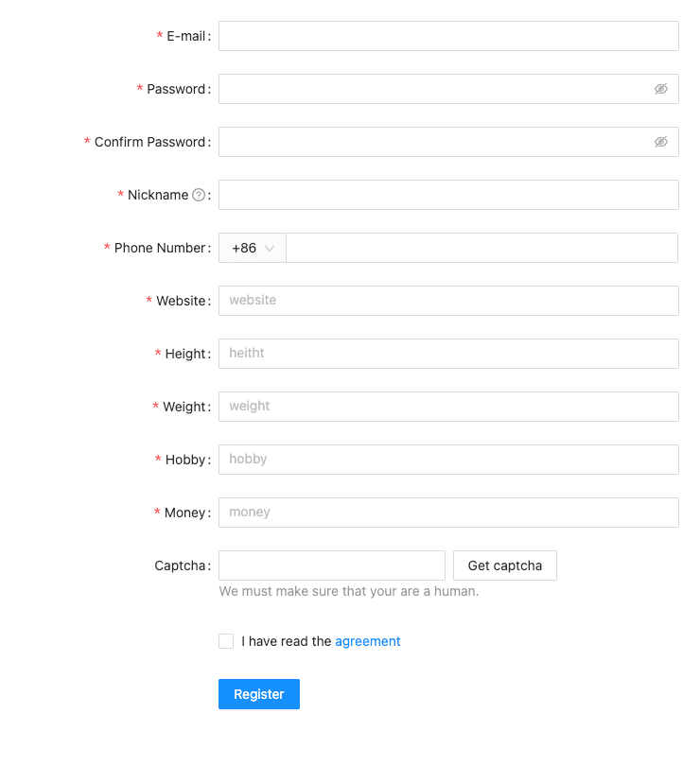
Task: Check the 'I have read the agreement' checkbox
Action: [x=226, y=641]
